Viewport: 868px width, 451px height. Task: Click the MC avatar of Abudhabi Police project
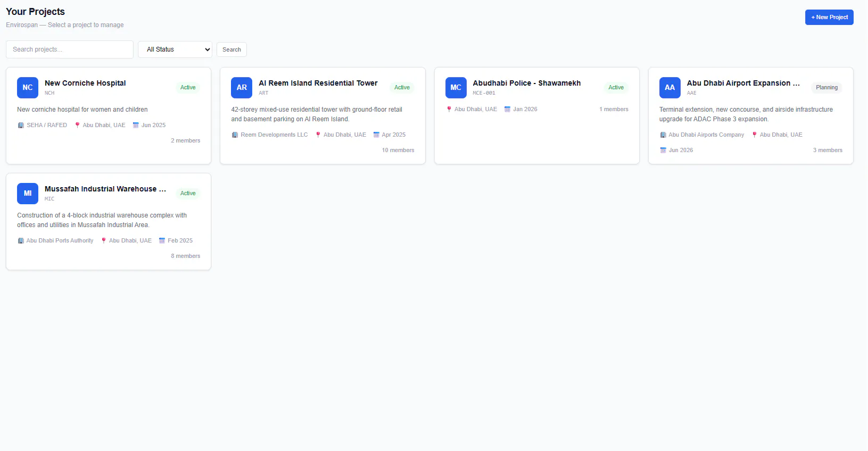(456, 88)
